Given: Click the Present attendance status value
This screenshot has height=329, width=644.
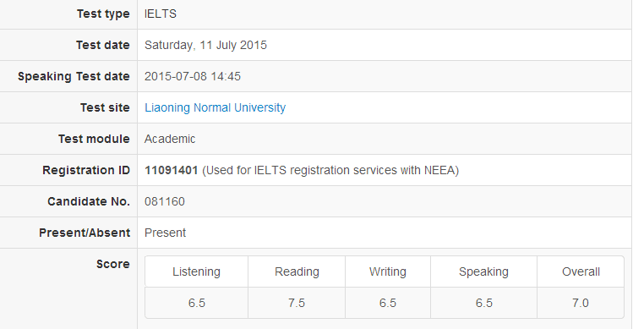Looking at the screenshot, I should click(x=165, y=233).
